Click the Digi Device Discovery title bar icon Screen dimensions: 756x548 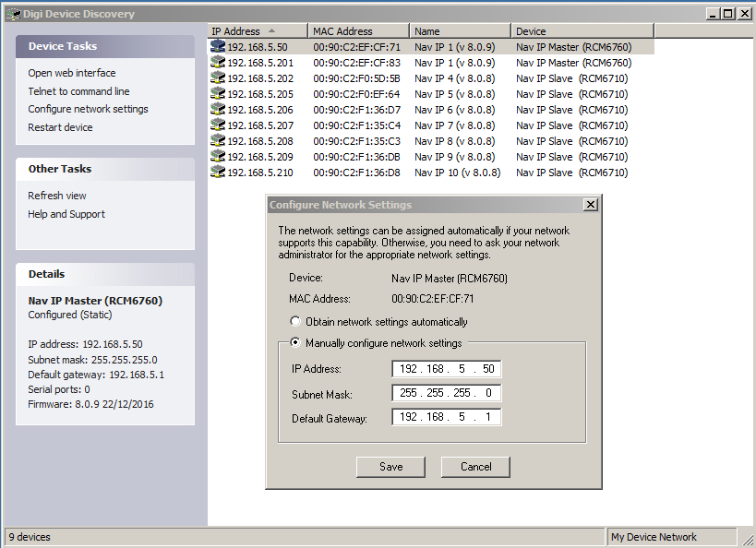click(x=14, y=14)
